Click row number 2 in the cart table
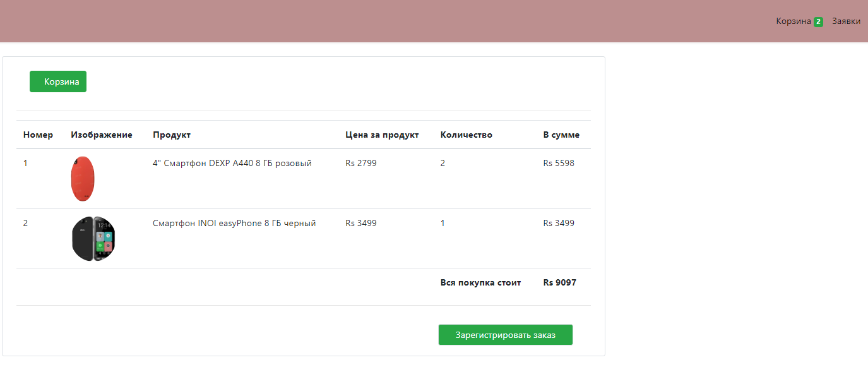 (x=26, y=222)
